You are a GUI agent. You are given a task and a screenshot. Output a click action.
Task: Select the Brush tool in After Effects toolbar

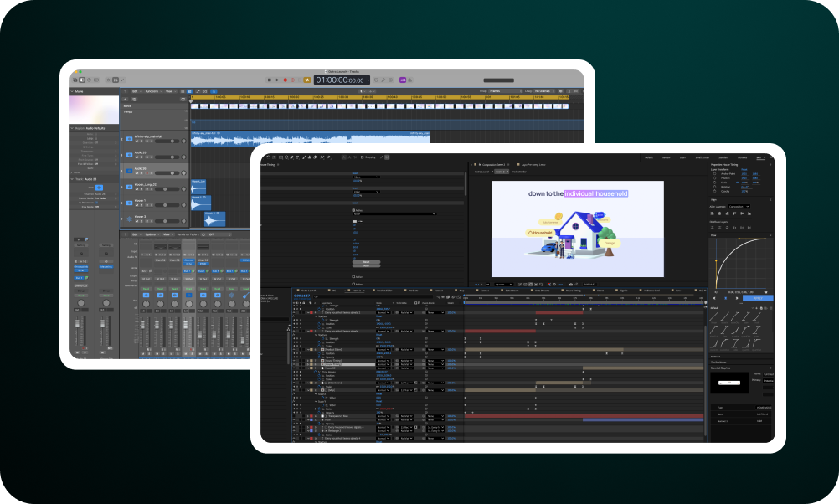point(304,157)
